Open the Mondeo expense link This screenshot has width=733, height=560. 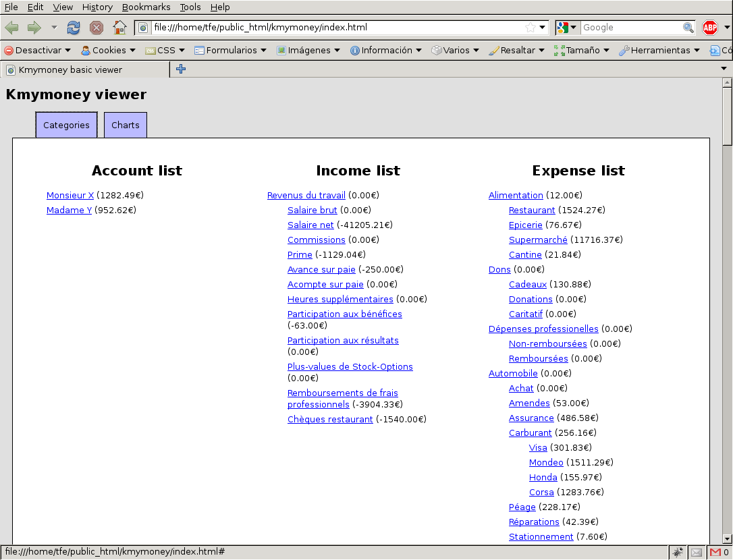coord(546,463)
